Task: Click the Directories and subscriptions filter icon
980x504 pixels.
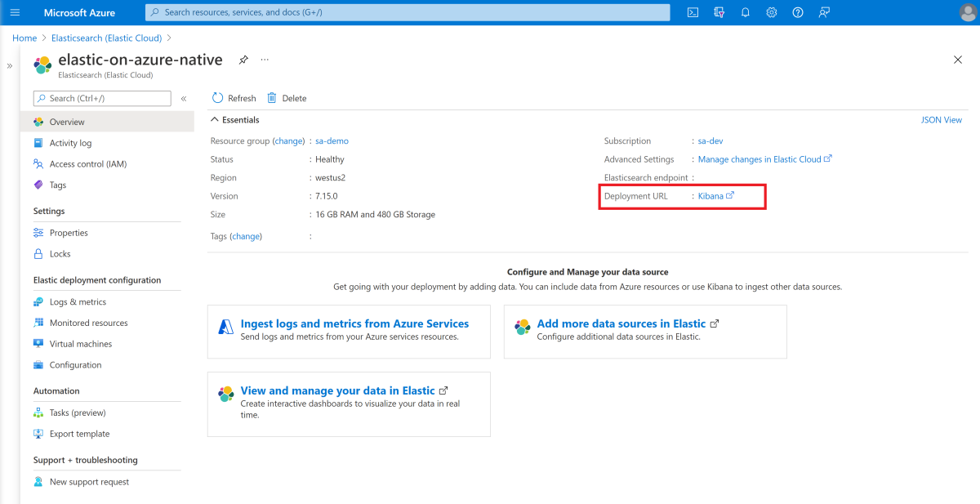Action: 719,12
